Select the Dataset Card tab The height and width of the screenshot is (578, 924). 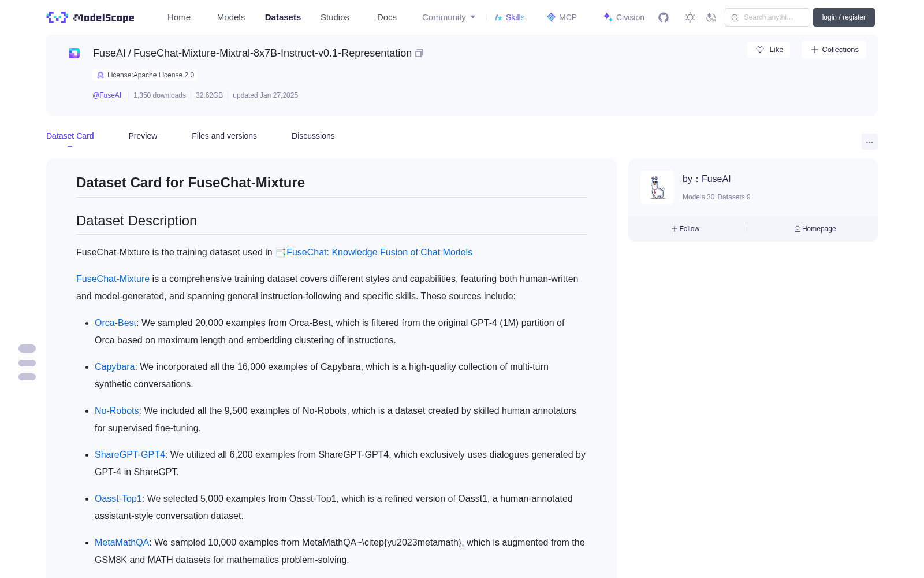coord(70,136)
